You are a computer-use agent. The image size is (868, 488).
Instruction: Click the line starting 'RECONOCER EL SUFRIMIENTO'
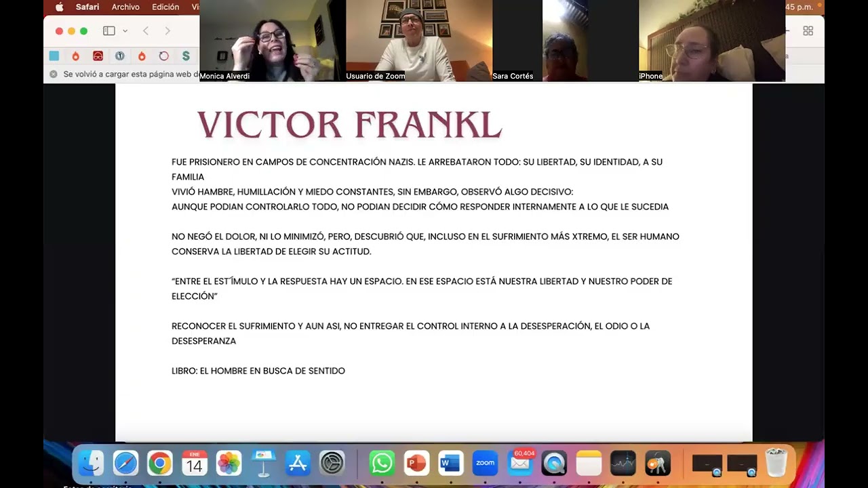pos(410,333)
